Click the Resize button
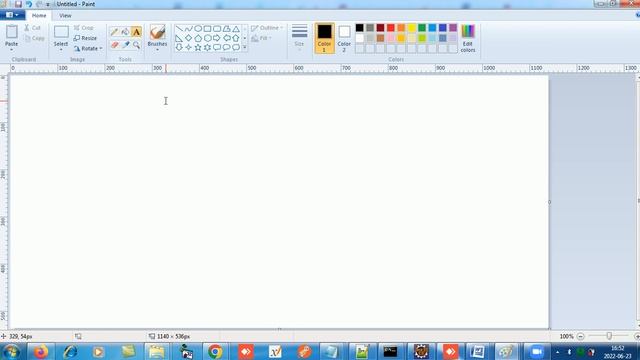 (x=85, y=38)
